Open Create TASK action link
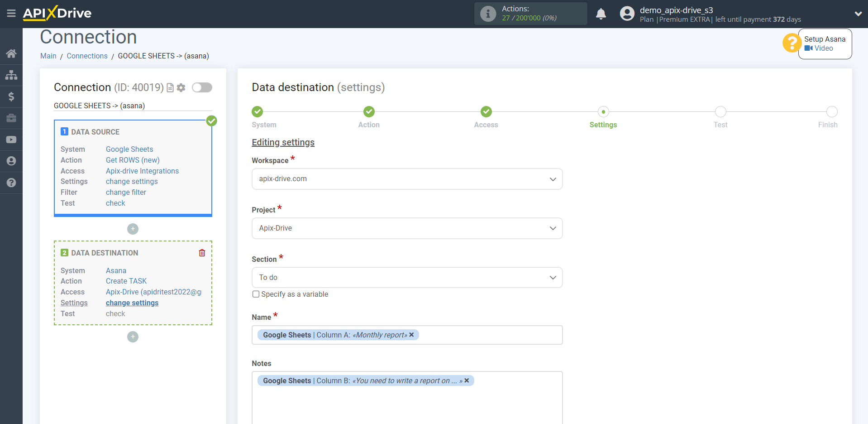868x424 pixels. pos(126,281)
